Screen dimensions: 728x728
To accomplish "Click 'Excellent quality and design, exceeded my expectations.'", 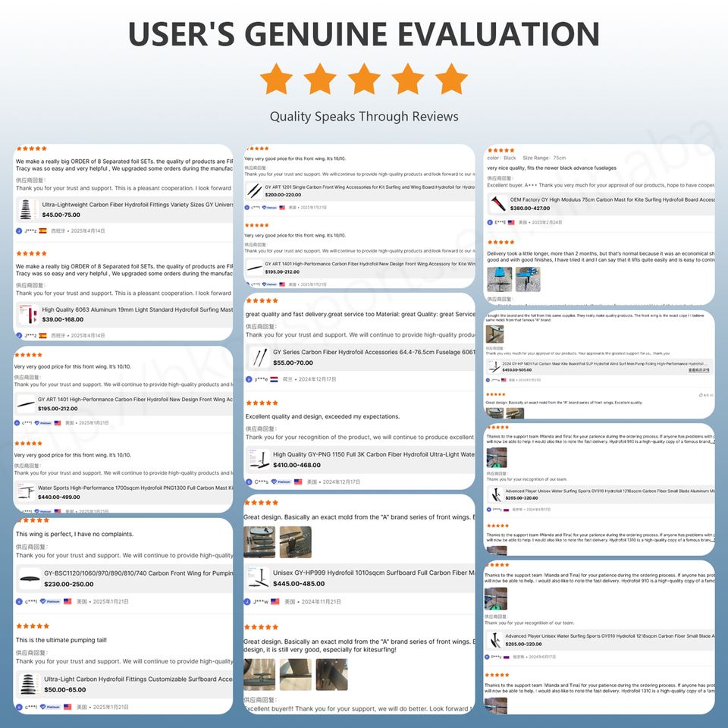I will coord(322,416).
